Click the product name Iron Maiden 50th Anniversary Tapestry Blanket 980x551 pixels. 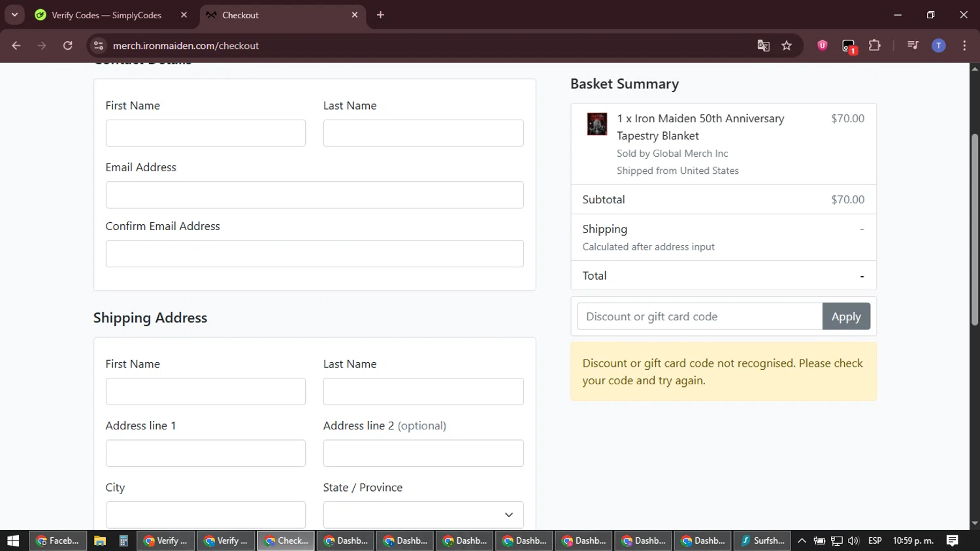point(700,127)
